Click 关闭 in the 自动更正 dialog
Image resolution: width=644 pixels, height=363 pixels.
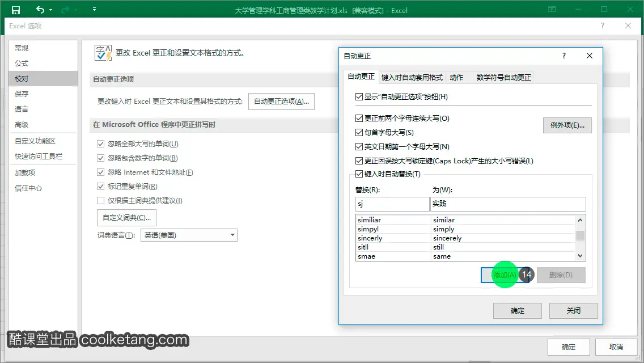point(573,311)
